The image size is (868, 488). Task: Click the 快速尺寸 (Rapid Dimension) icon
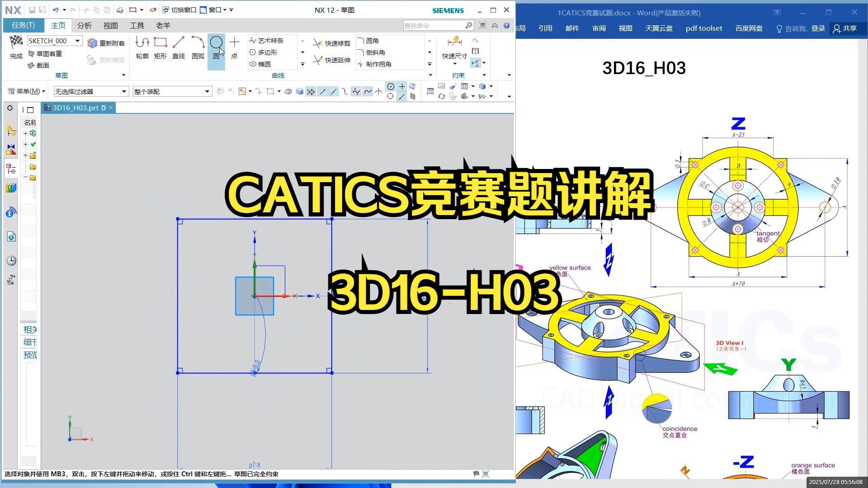coord(454,42)
